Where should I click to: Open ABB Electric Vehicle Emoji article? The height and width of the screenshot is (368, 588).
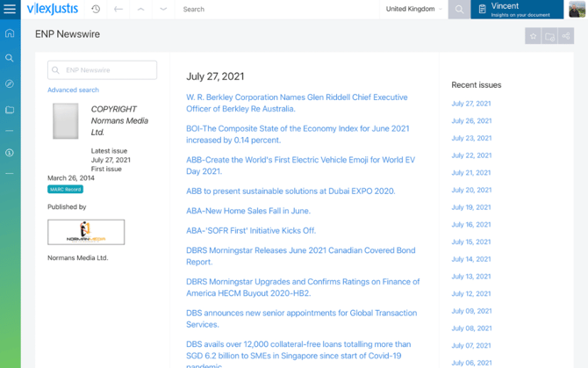tap(300, 165)
